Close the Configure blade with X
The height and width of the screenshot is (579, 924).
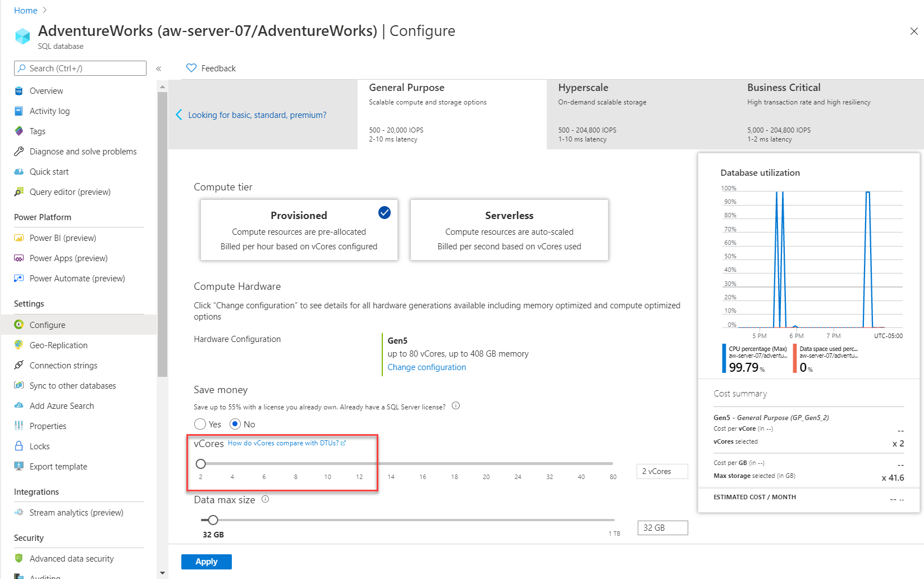[x=914, y=31]
